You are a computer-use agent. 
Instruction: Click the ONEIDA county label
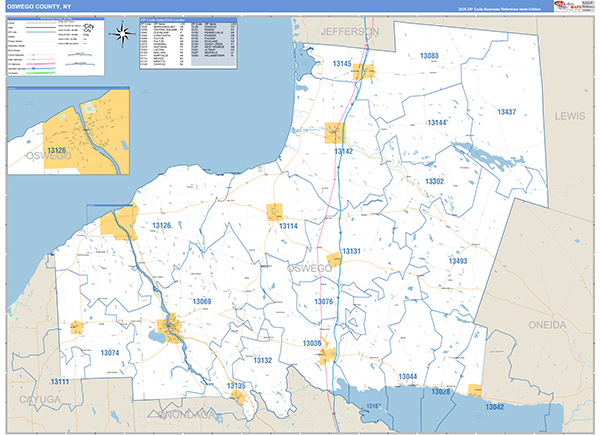[x=547, y=326]
